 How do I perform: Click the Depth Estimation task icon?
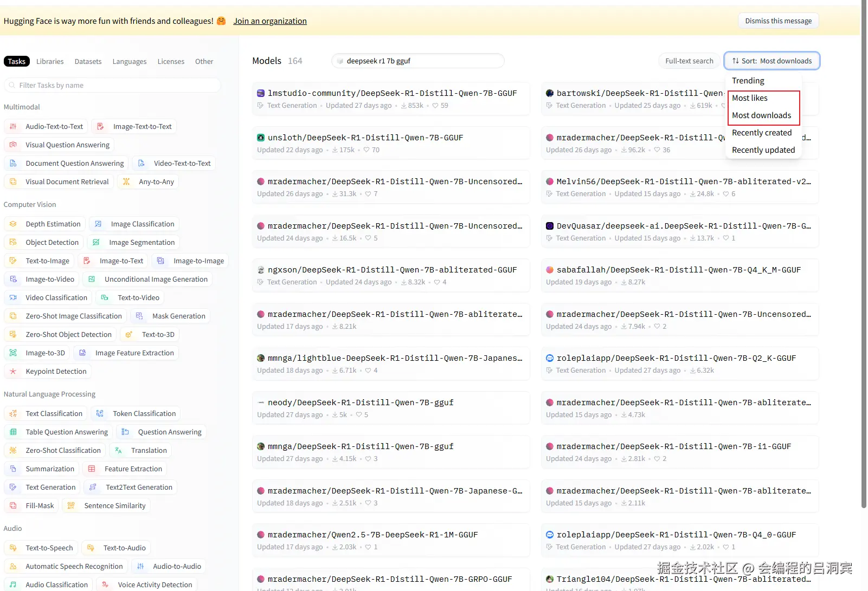click(x=13, y=224)
